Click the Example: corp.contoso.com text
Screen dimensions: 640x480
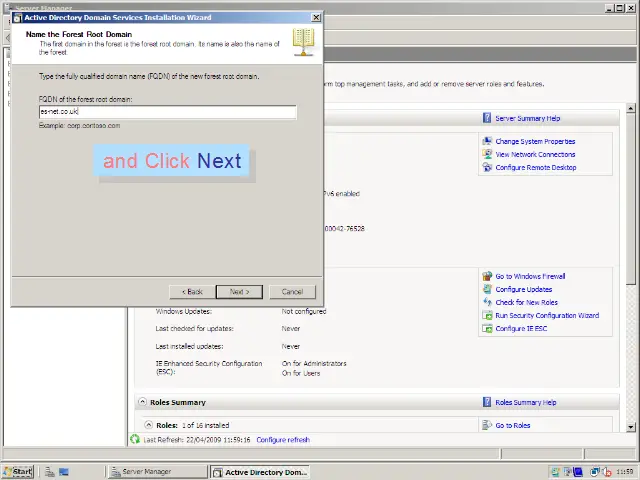coord(79,126)
